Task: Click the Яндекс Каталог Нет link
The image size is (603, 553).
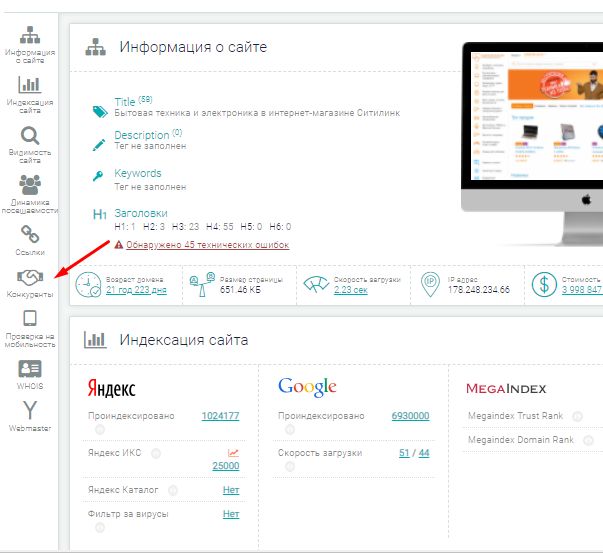Action: coord(231,490)
